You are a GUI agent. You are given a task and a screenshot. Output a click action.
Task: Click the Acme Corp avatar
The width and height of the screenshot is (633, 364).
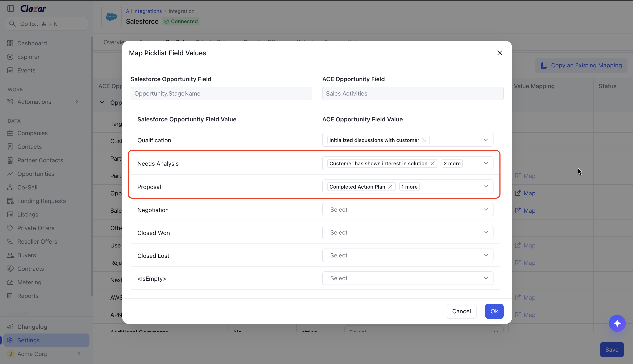click(x=11, y=354)
